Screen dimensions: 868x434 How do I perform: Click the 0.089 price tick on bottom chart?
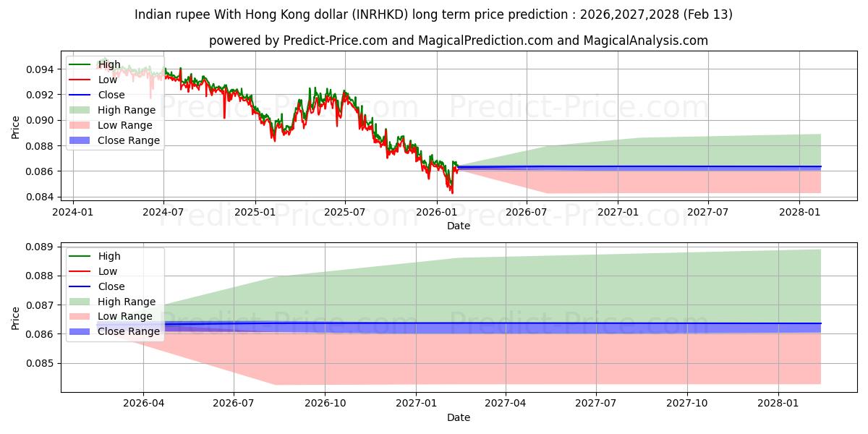pos(42,247)
